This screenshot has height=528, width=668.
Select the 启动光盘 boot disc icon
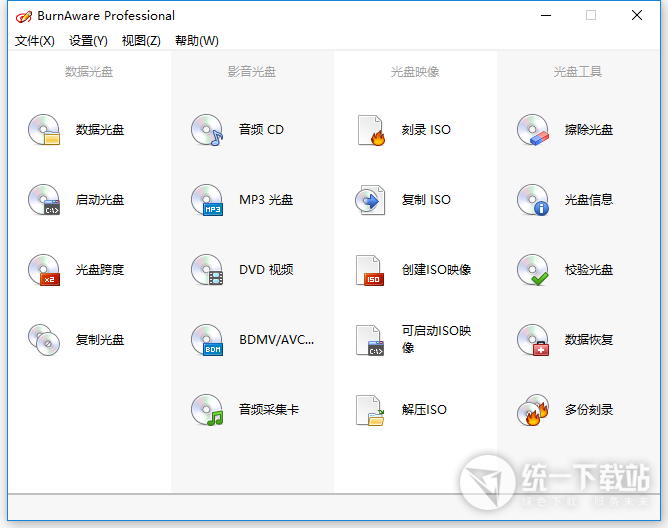(x=44, y=200)
